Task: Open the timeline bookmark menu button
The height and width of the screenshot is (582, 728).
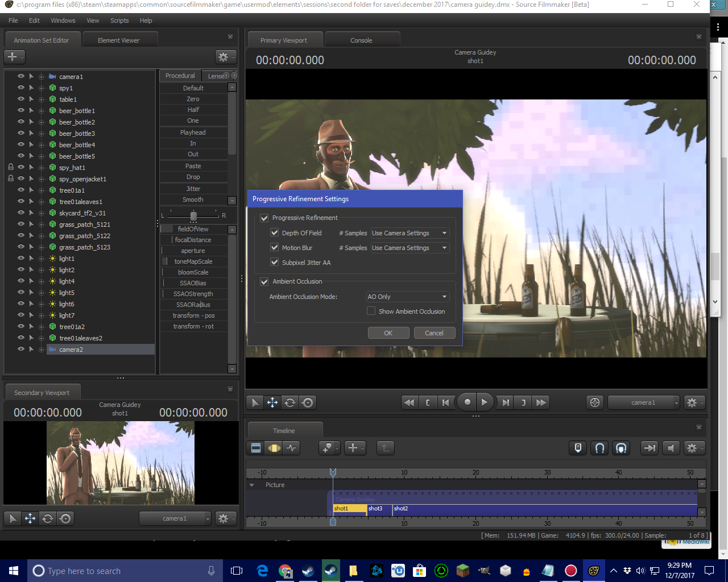Action: click(x=329, y=448)
